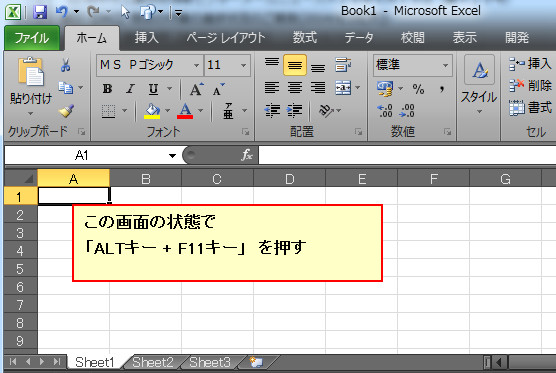The width and height of the screenshot is (556, 373).
Task: Open the customize quick access toolbar dropdown
Action: [x=179, y=13]
